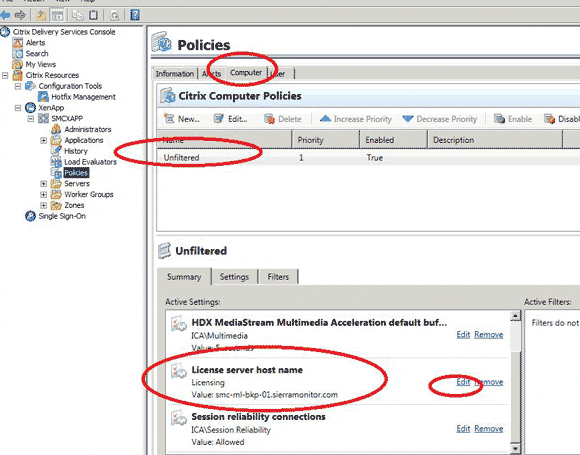
Task: Select the SMCXAPP farm node
Action: click(67, 118)
